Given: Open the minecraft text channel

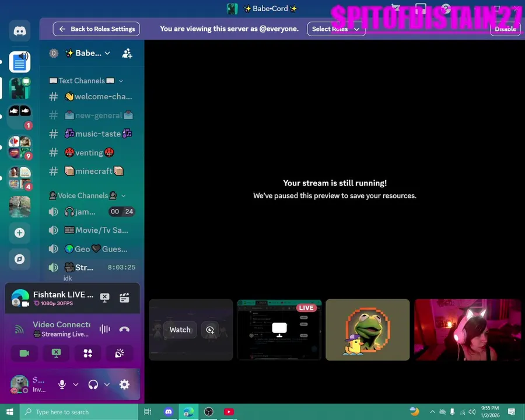Looking at the screenshot, I should click(91, 171).
